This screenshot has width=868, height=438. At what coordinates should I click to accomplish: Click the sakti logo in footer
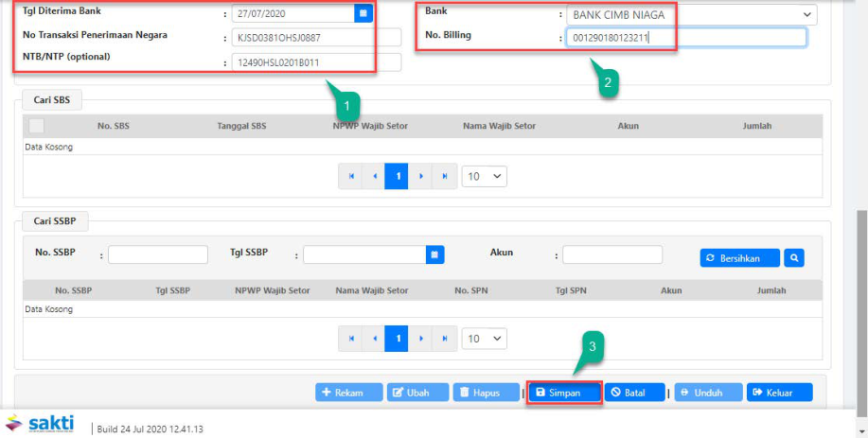[40, 423]
